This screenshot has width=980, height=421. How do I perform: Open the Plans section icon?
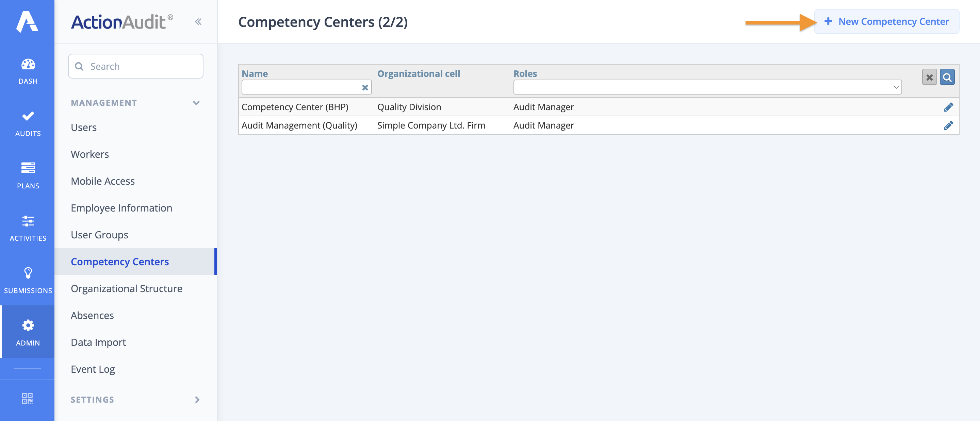click(x=28, y=168)
